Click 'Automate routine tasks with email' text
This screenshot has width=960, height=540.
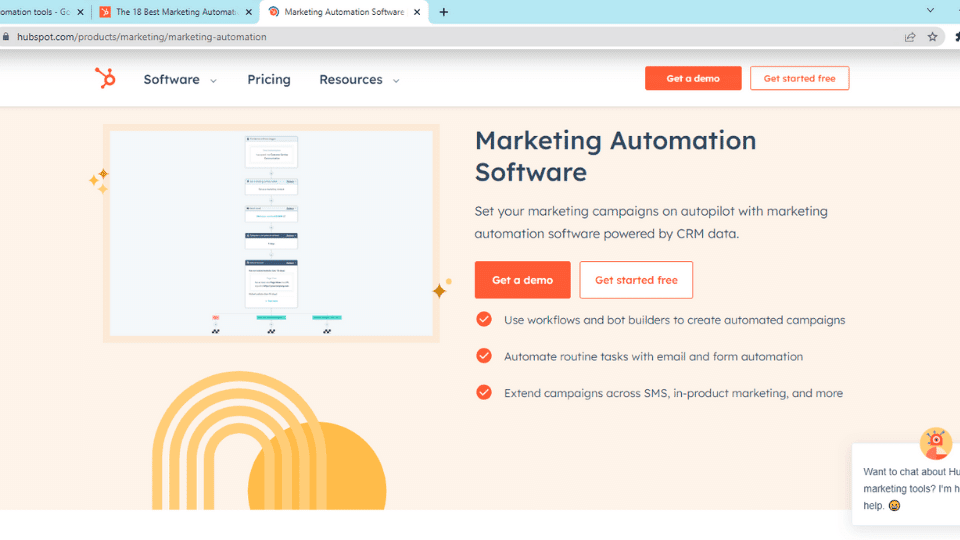(x=653, y=356)
